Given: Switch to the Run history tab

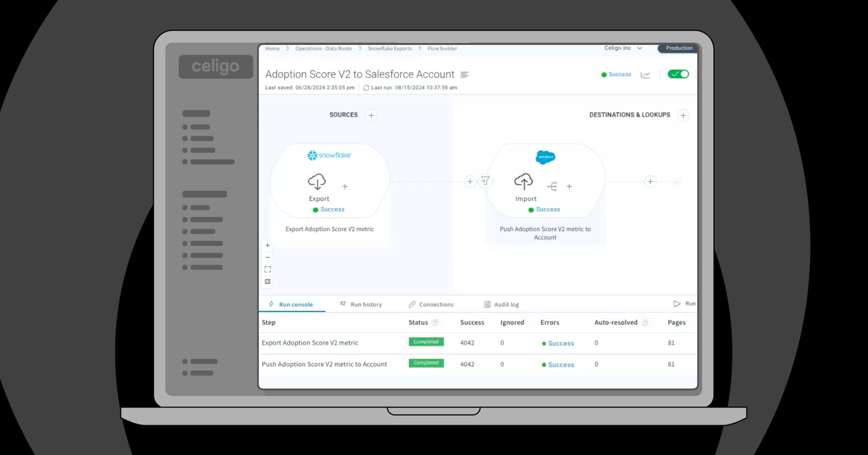Looking at the screenshot, I should coord(361,304).
